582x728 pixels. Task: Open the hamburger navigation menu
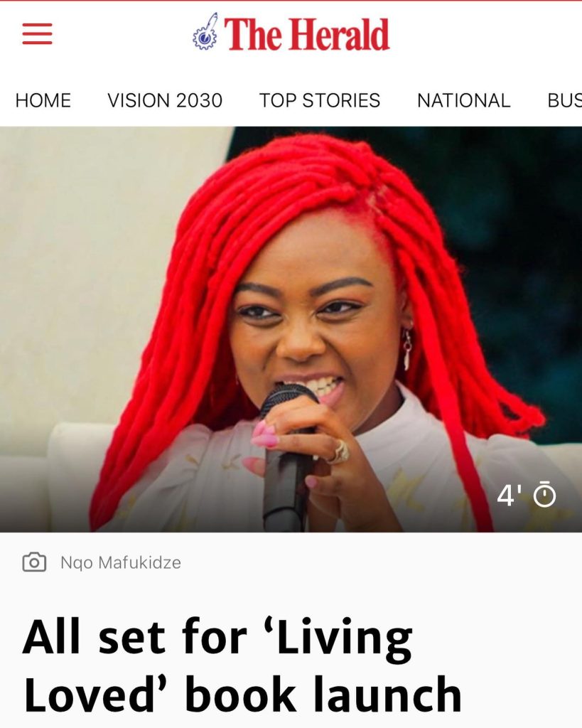click(37, 34)
